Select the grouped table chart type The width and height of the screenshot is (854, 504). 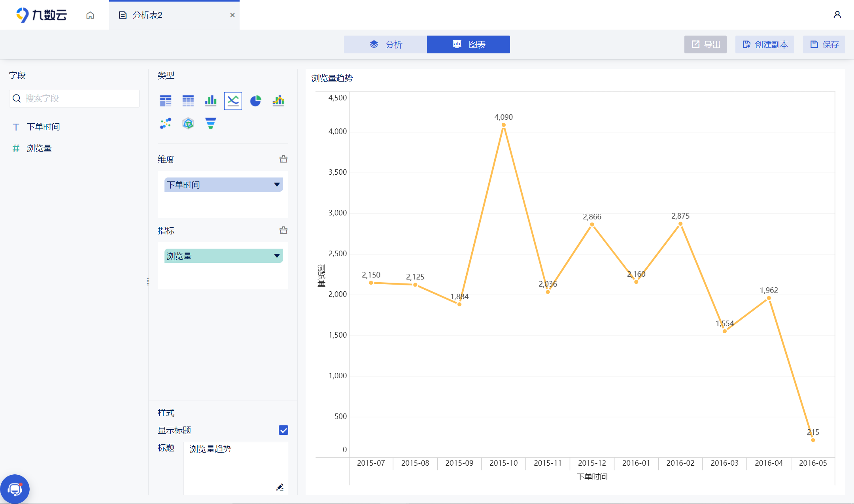[x=166, y=101]
